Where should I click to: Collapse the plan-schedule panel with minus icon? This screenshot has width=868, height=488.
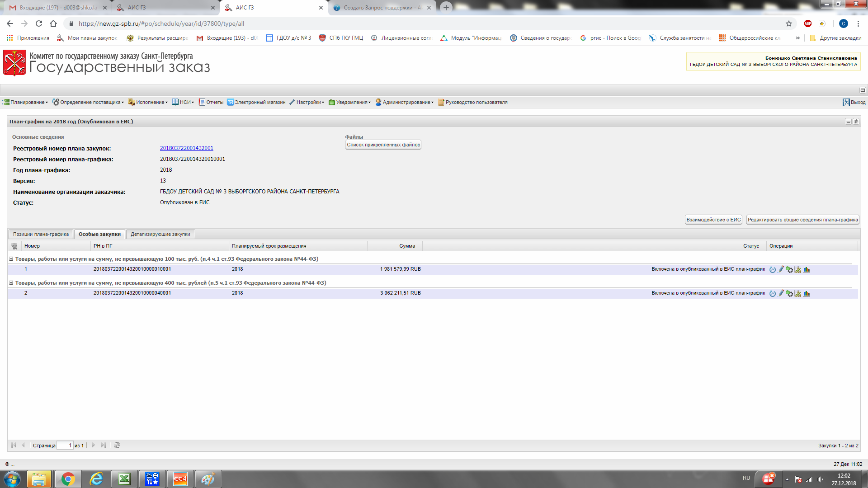coord(848,122)
